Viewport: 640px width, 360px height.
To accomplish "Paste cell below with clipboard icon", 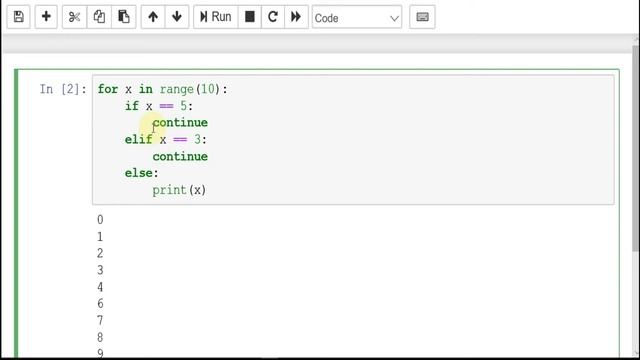I will 124,17.
